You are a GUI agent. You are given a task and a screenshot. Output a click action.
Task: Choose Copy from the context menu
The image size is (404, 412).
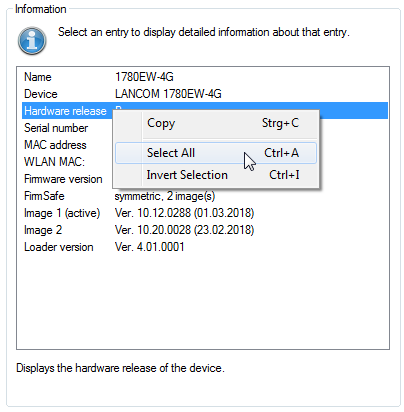click(x=216, y=123)
